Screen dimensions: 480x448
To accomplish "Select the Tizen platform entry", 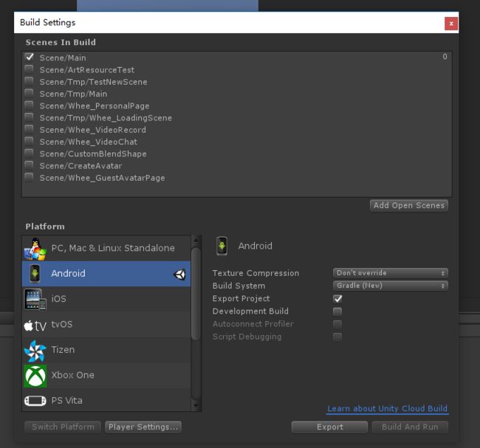I will point(106,350).
